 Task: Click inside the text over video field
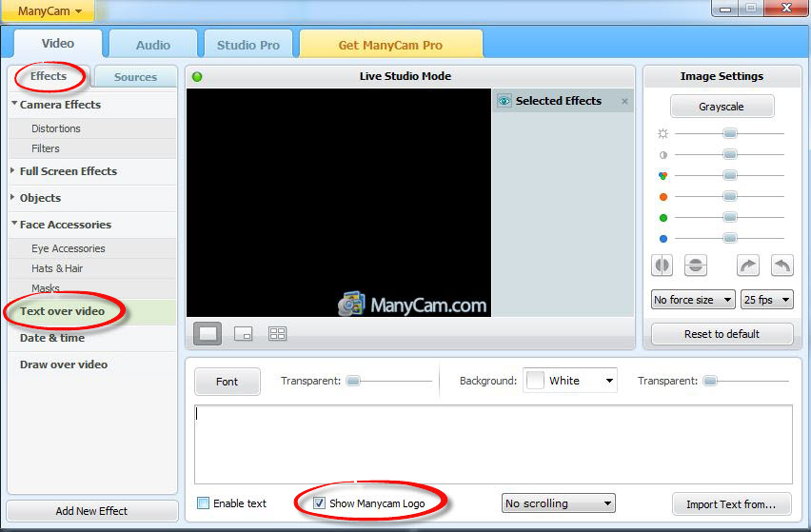(493, 444)
